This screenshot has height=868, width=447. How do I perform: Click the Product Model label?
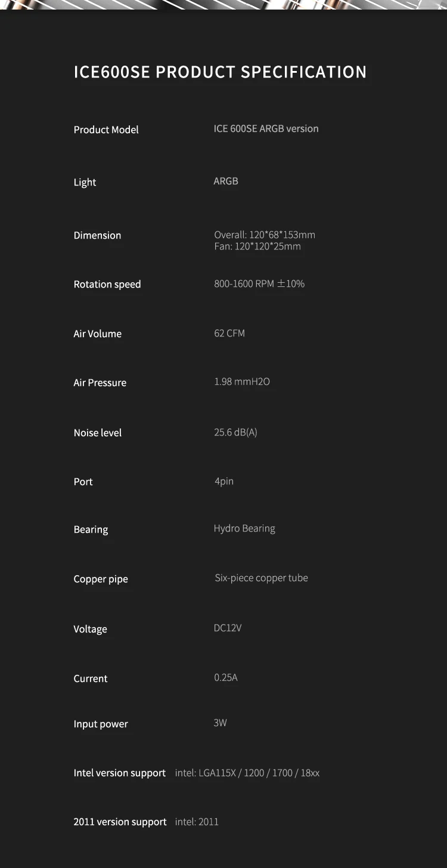pos(106,129)
